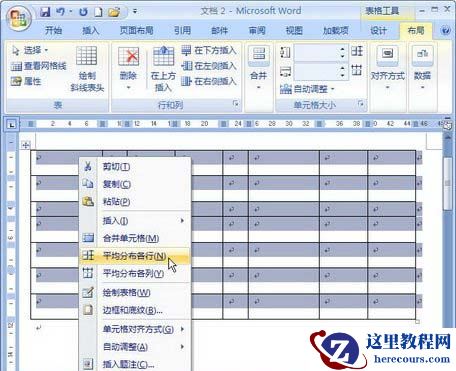Open Word help question mark icon
This screenshot has width=456, height=371.
point(445,31)
